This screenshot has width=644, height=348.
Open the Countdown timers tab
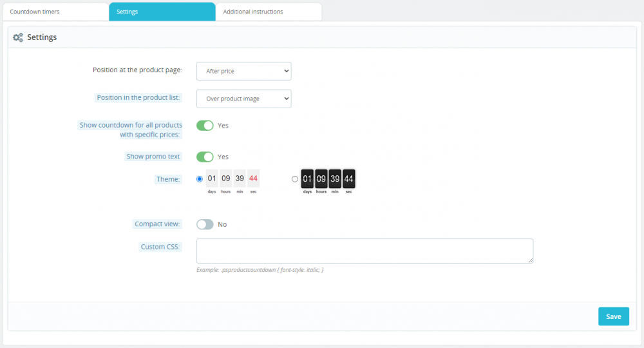click(x=56, y=12)
